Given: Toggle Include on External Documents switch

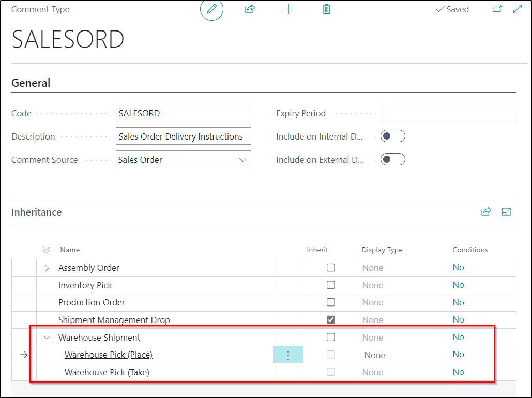Looking at the screenshot, I should pyautogui.click(x=392, y=160).
